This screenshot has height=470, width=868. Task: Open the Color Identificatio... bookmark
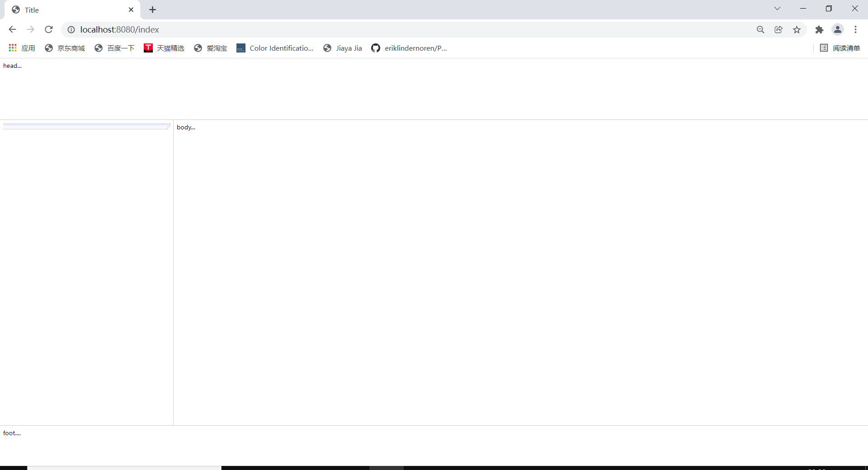[x=275, y=48]
